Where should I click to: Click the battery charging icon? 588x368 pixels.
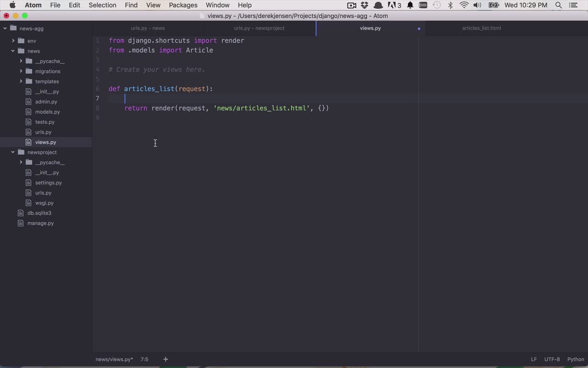pos(494,5)
